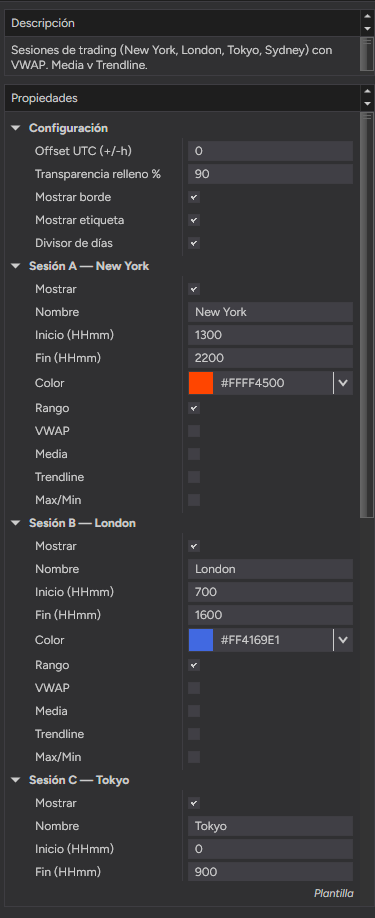Enable Trendline for London session
Screen dimensions: 375x918
[x=194, y=734]
